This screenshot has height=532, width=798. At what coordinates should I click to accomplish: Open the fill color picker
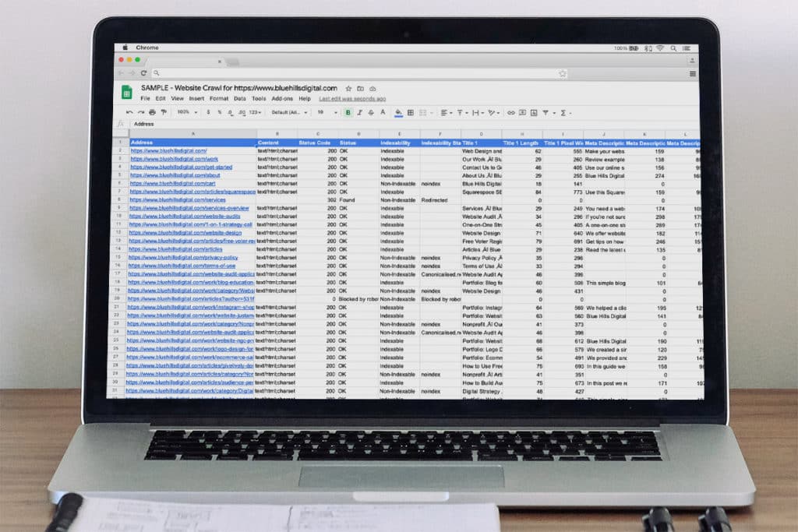point(398,112)
